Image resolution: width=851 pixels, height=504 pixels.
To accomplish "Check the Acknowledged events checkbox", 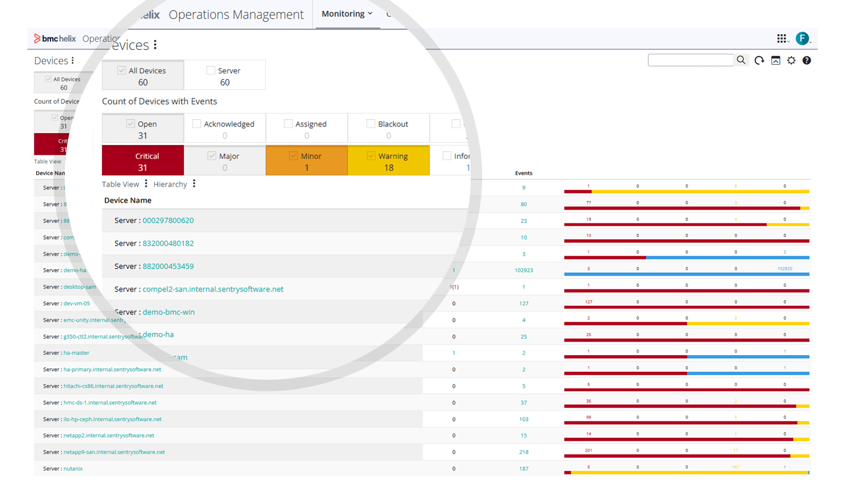I will 197,123.
